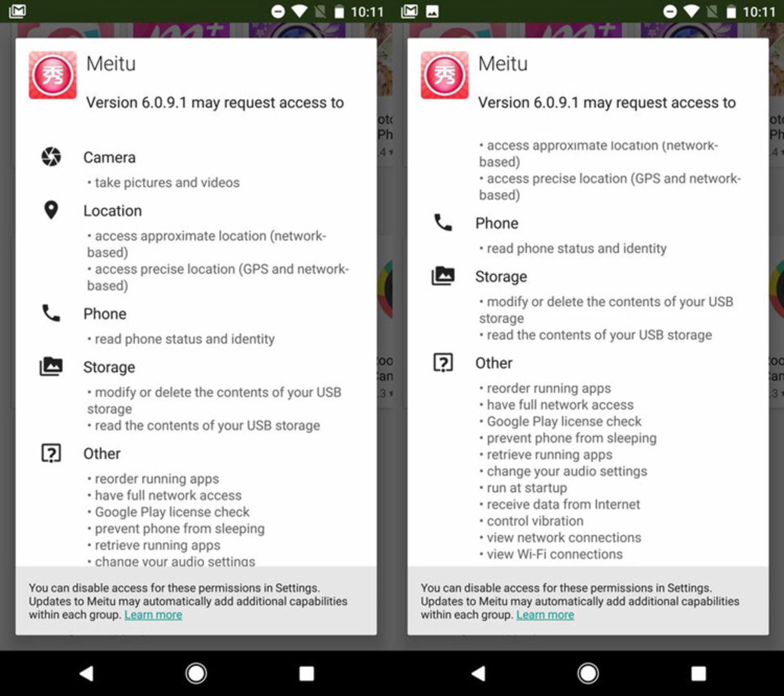
Task: Tap the Storage icon in left dialog
Action: coord(51,366)
